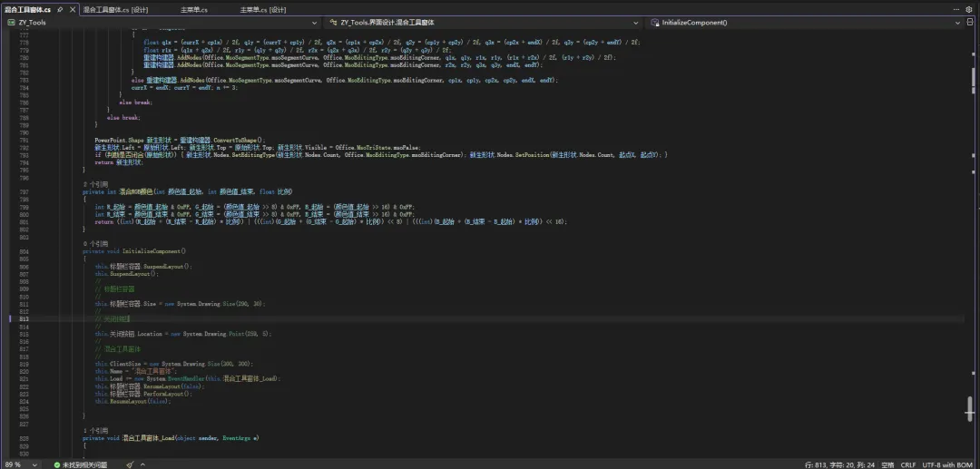Select the active 混合工具窗体.cs tab
The width and height of the screenshot is (980, 469).
pos(27,10)
